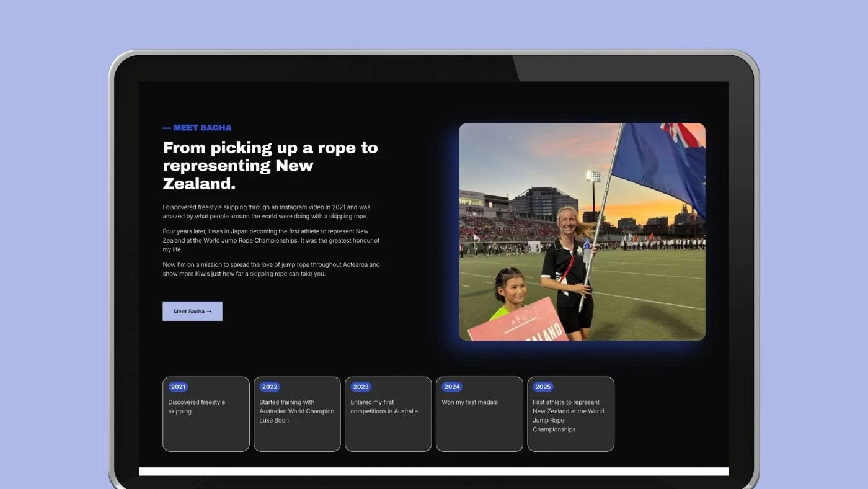Click the 2024 badge

[452, 387]
